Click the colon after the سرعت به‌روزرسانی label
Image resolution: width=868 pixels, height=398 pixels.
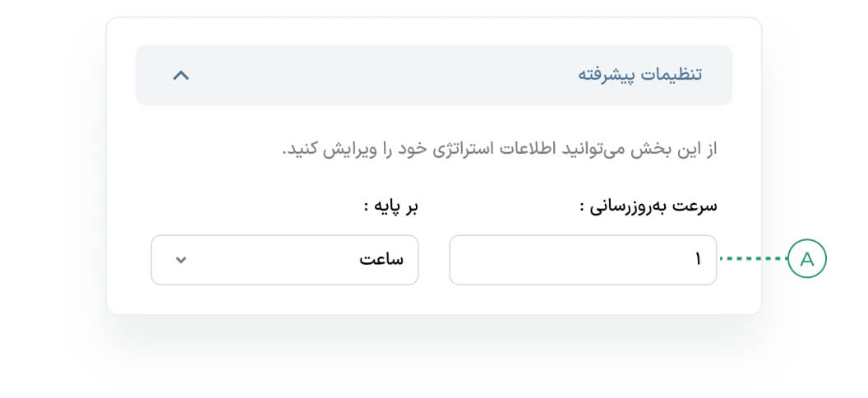(582, 206)
